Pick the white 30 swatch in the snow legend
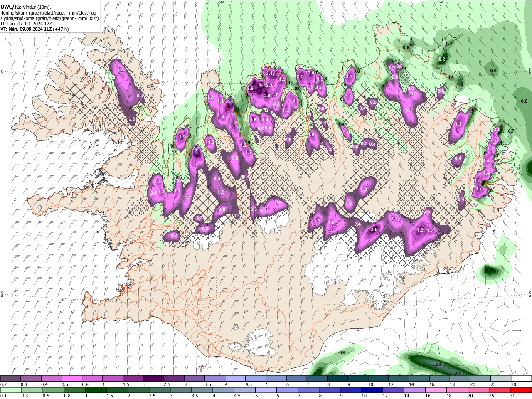The width and height of the screenshot is (532, 399). [521, 378]
